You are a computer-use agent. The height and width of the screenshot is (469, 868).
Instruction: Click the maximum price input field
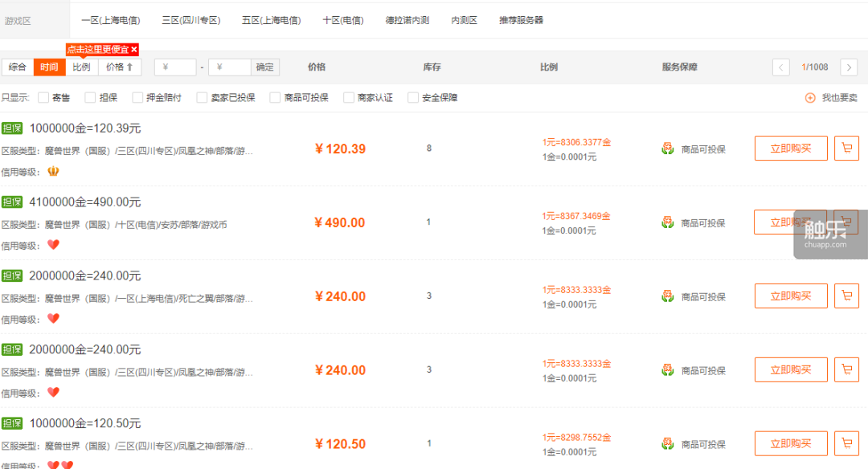coord(230,67)
